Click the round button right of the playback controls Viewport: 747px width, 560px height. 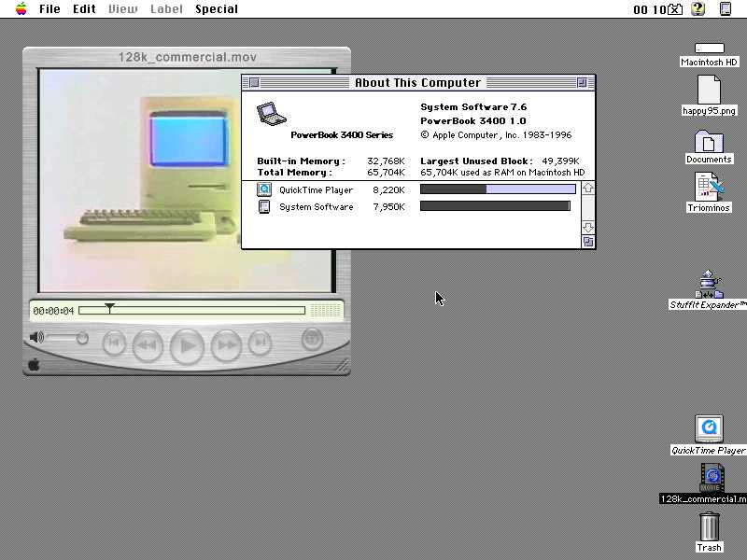click(312, 340)
